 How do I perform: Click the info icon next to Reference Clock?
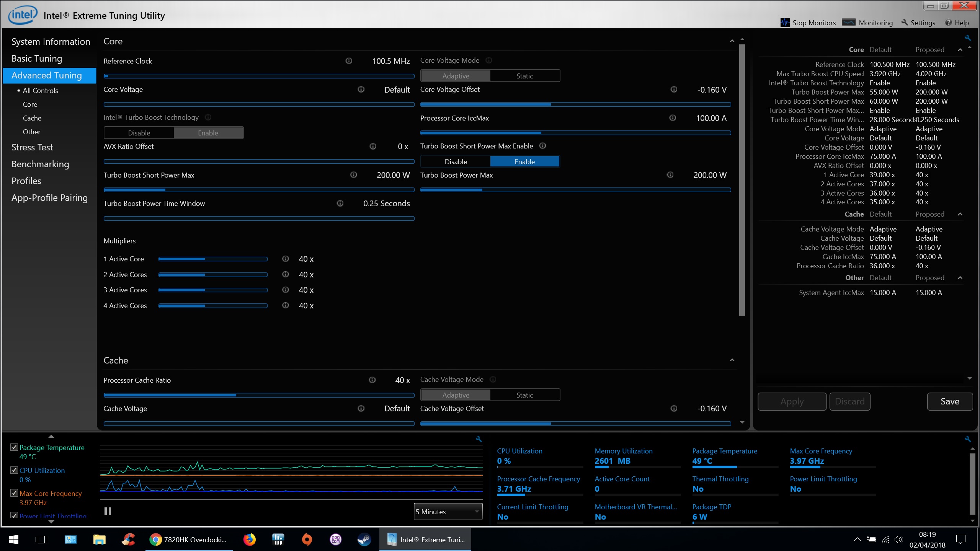(x=349, y=61)
